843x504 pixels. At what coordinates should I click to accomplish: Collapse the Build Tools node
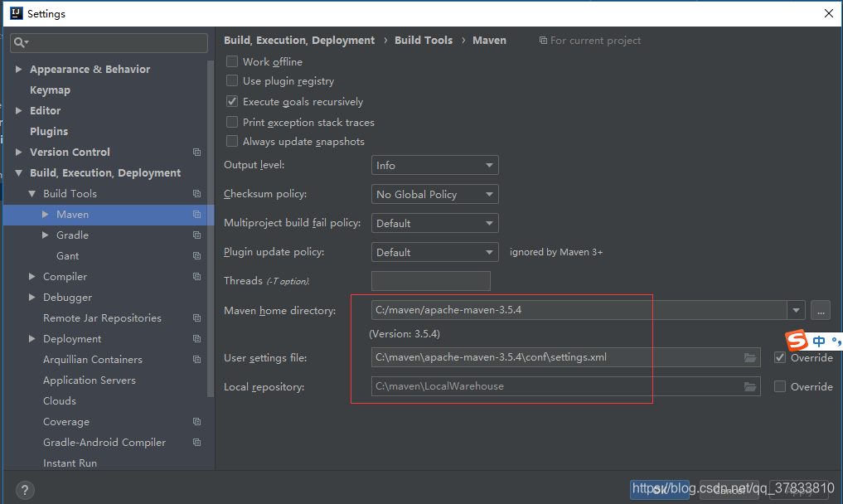[x=32, y=194]
